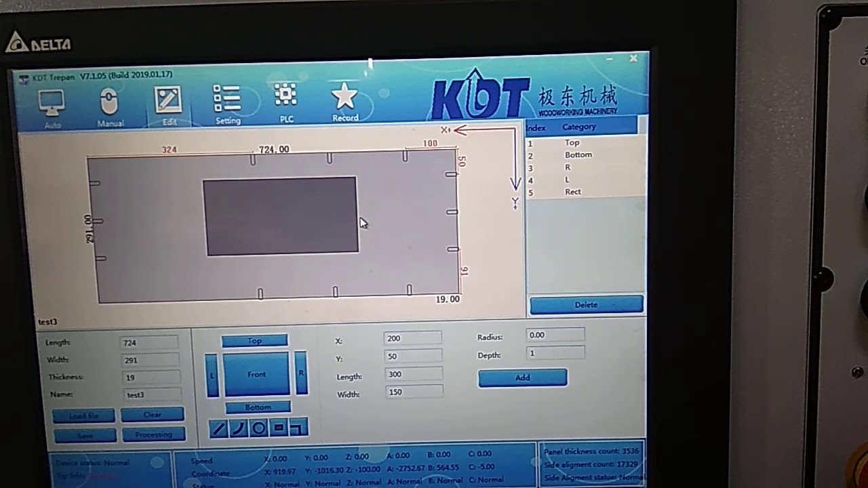Edit the shape Width field 150
The height and width of the screenshot is (488, 868).
(414, 391)
